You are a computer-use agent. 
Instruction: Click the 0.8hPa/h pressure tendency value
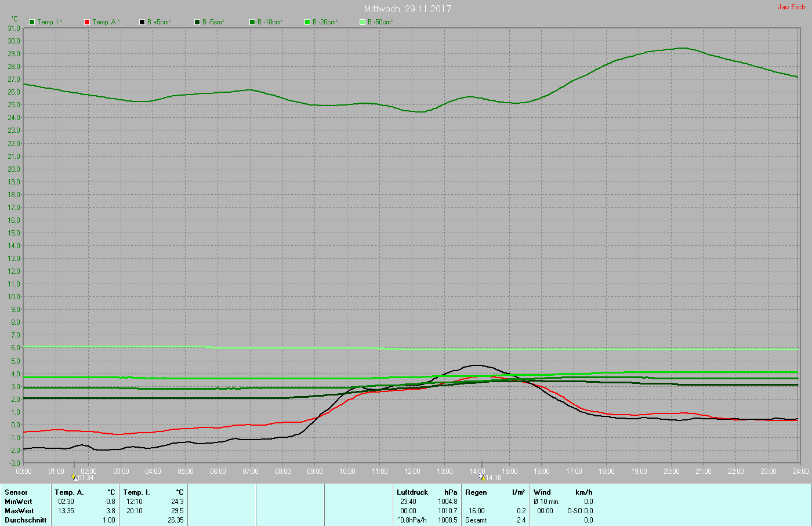pyautogui.click(x=412, y=520)
